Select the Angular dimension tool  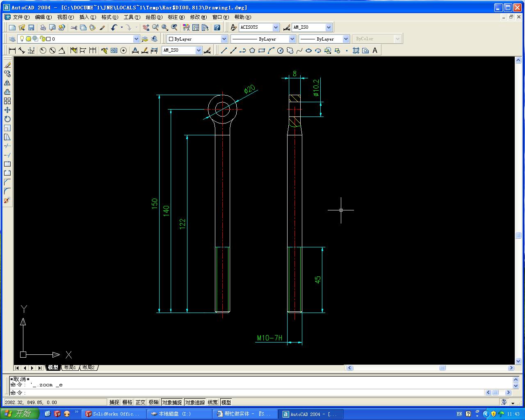point(62,50)
